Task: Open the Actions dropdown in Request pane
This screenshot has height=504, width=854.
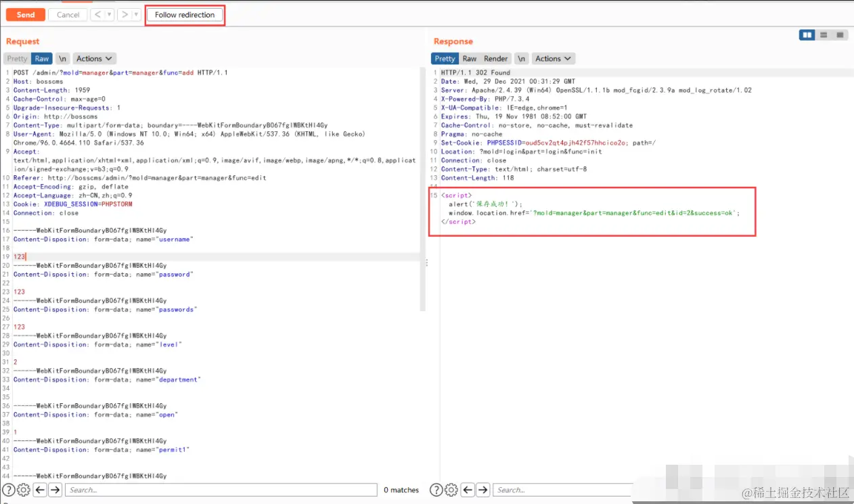Action: click(94, 59)
